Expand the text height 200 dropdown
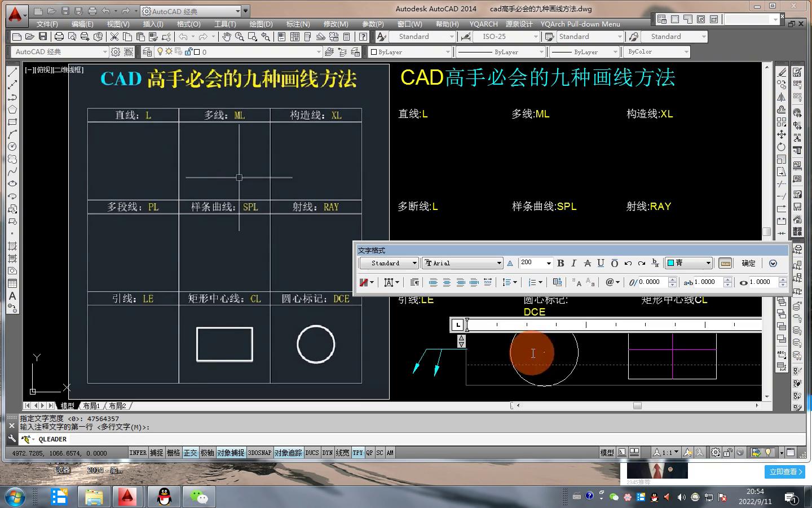Screen dimensions: 812x508 click(x=548, y=263)
